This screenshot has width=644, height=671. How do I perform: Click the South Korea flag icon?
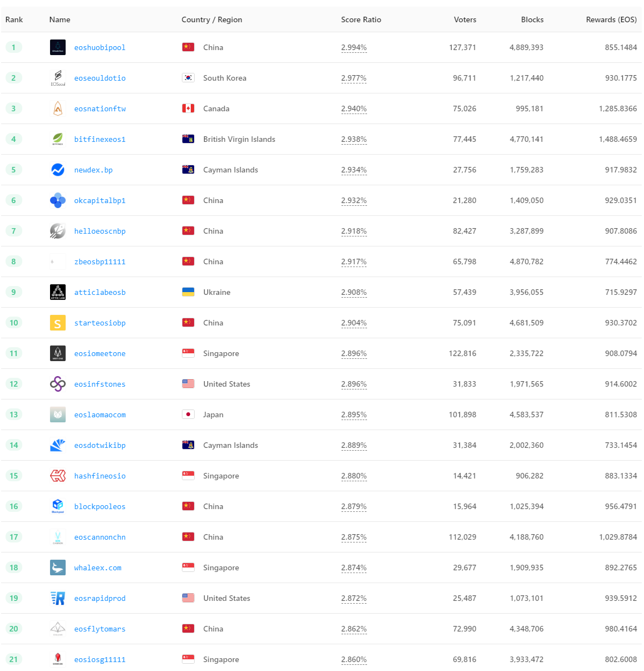point(189,78)
